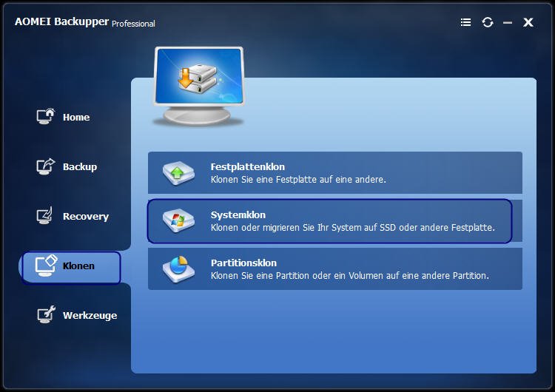Minimize the AOMEI Backupper window
The height and width of the screenshot is (392, 555).
508,23
